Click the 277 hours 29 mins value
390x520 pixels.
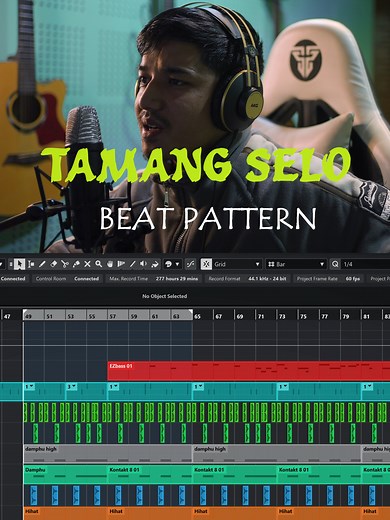[177, 279]
